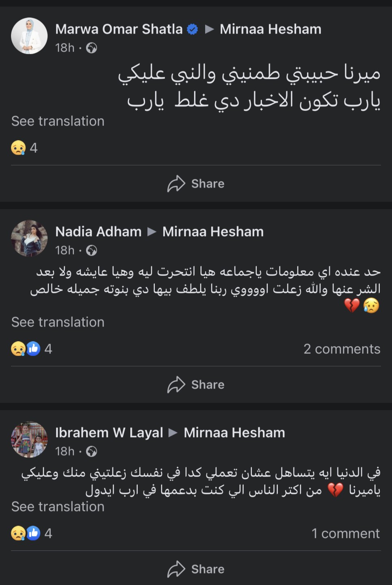Open Nadia Adham's profile picture
Screen dimensions: 392x585
coord(29,238)
